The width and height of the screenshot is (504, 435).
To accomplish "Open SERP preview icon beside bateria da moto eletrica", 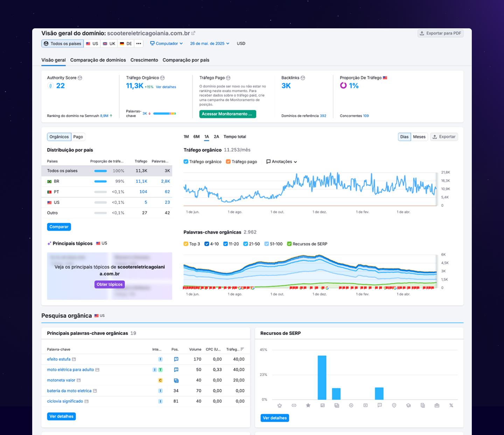I will pyautogui.click(x=95, y=391).
